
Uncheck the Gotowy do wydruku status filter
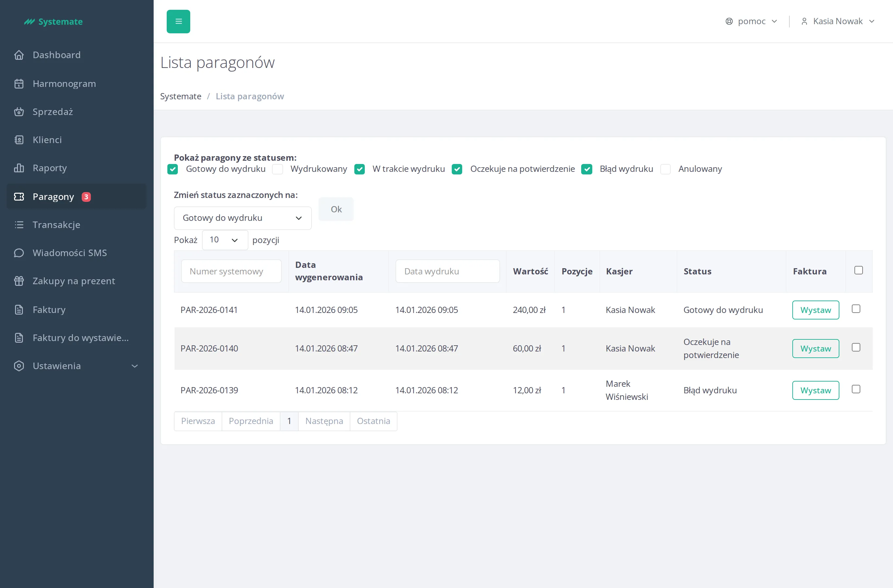(173, 169)
